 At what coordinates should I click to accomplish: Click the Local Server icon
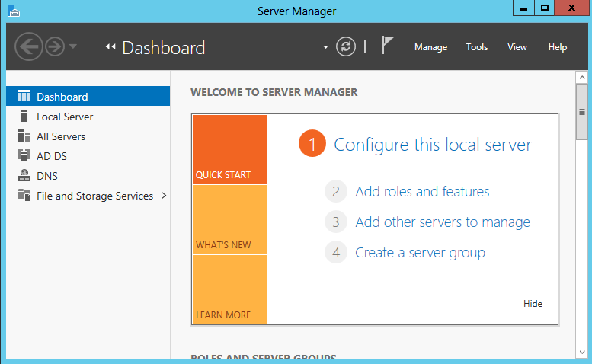pyautogui.click(x=24, y=116)
